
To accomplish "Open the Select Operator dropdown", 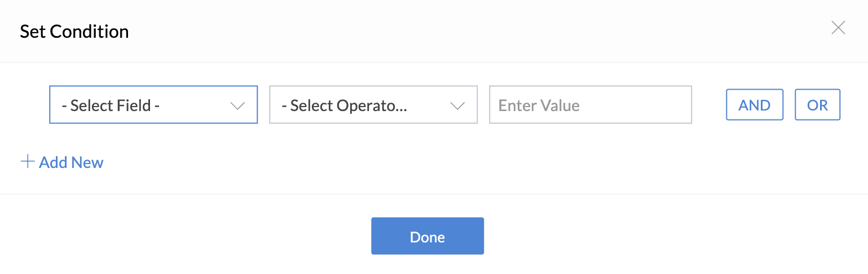I will 373,105.
